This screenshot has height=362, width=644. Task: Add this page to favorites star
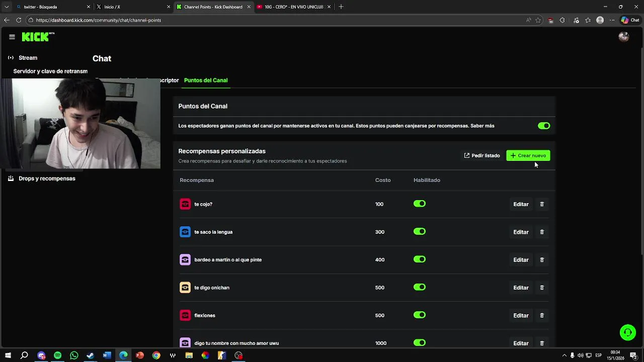pyautogui.click(x=538, y=20)
